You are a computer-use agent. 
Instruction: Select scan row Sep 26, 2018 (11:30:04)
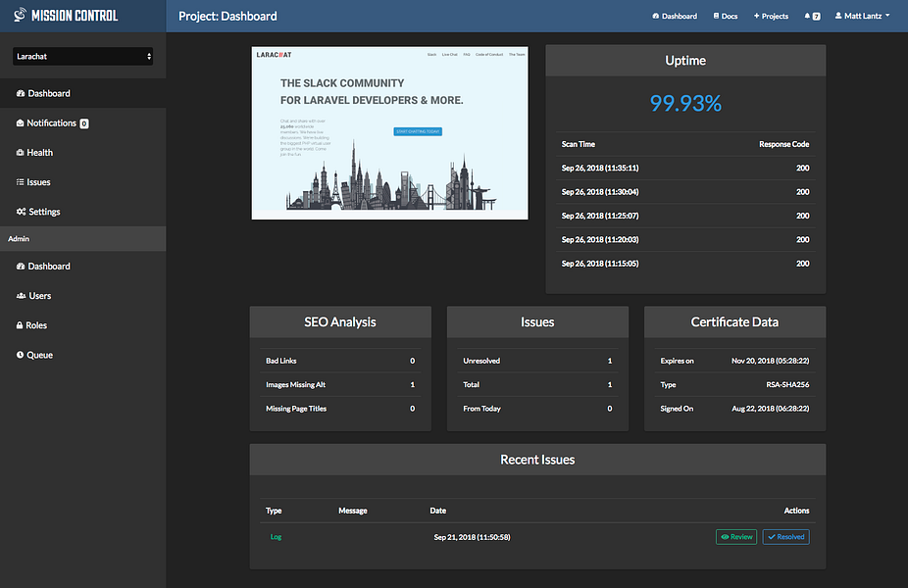(685, 191)
